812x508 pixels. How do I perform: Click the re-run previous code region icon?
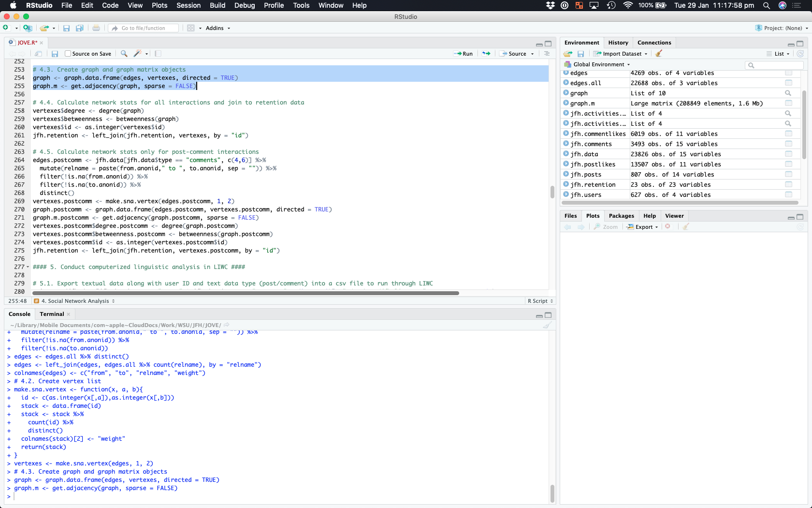point(486,54)
